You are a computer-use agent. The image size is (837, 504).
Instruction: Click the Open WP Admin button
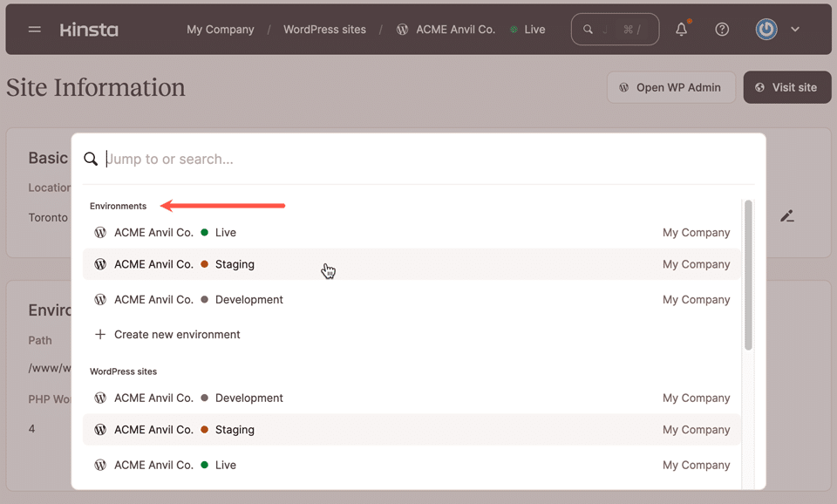click(x=670, y=87)
